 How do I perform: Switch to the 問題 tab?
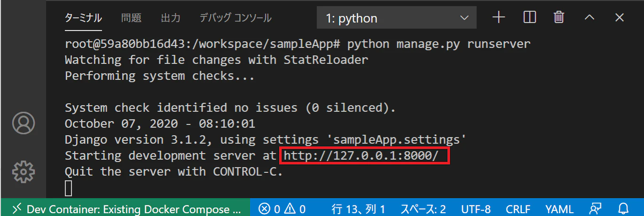coord(131,18)
